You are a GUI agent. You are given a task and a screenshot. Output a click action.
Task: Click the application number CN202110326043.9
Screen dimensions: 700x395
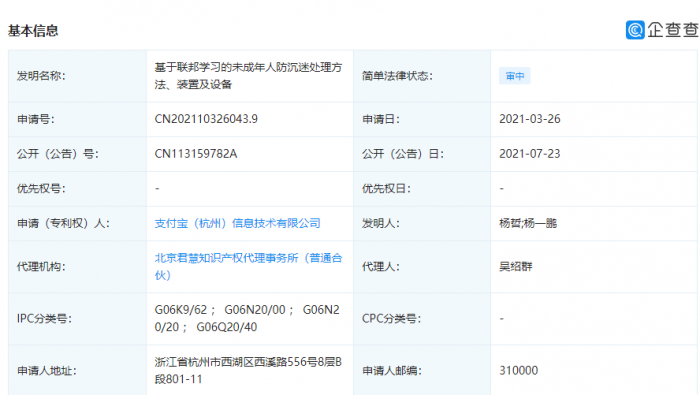pyautogui.click(x=206, y=119)
